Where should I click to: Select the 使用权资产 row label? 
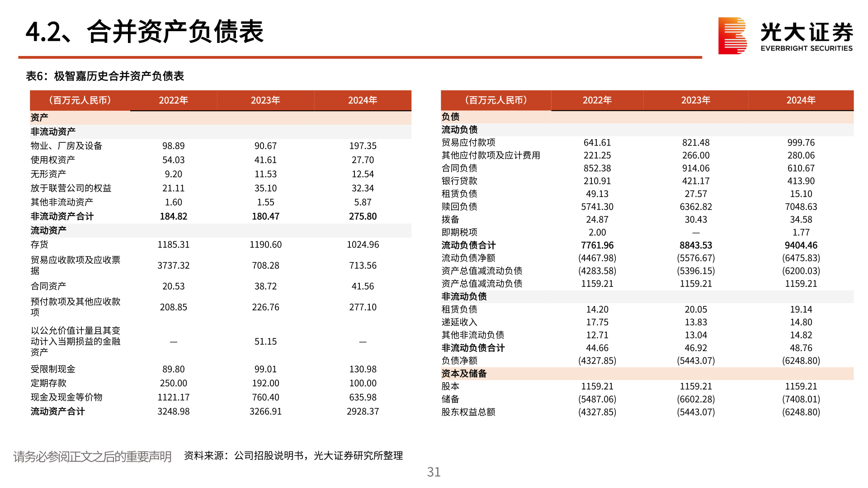coord(53,160)
